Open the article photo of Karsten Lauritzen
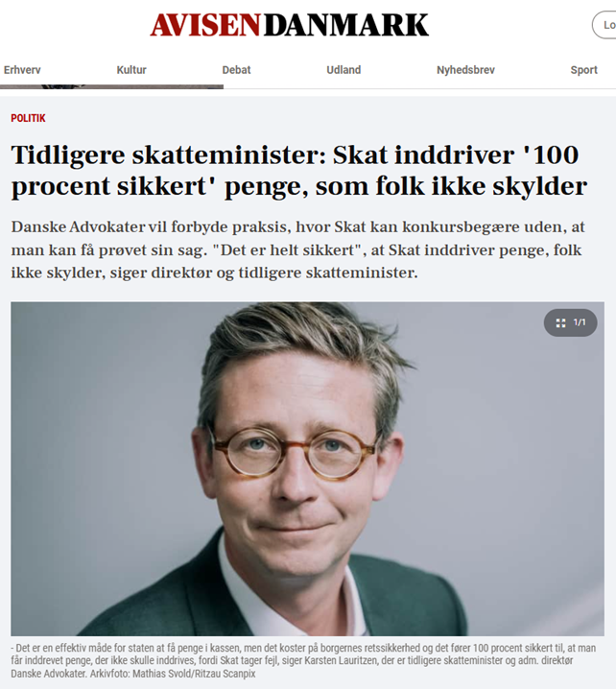616x689 pixels. click(308, 468)
